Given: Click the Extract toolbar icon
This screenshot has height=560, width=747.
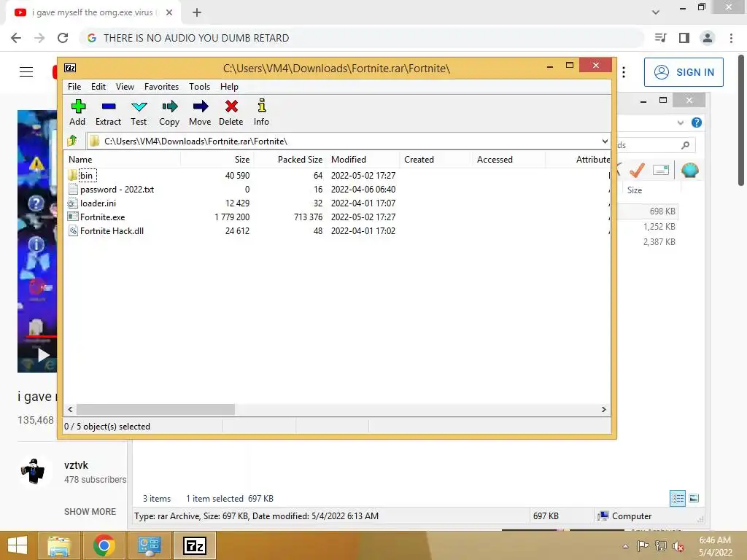Looking at the screenshot, I should pyautogui.click(x=108, y=112).
